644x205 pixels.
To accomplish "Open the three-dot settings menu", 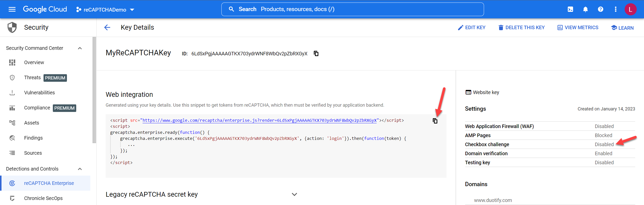I will coord(616,9).
